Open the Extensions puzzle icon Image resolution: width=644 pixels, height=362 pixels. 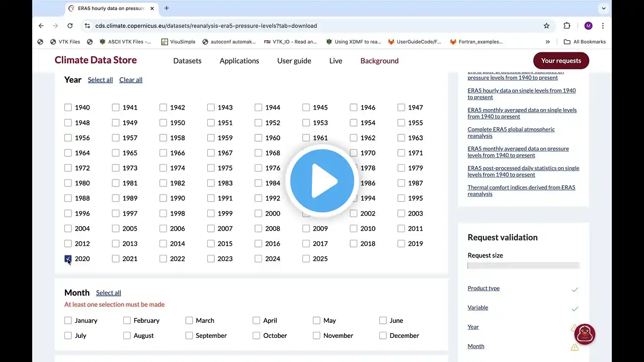point(567,26)
